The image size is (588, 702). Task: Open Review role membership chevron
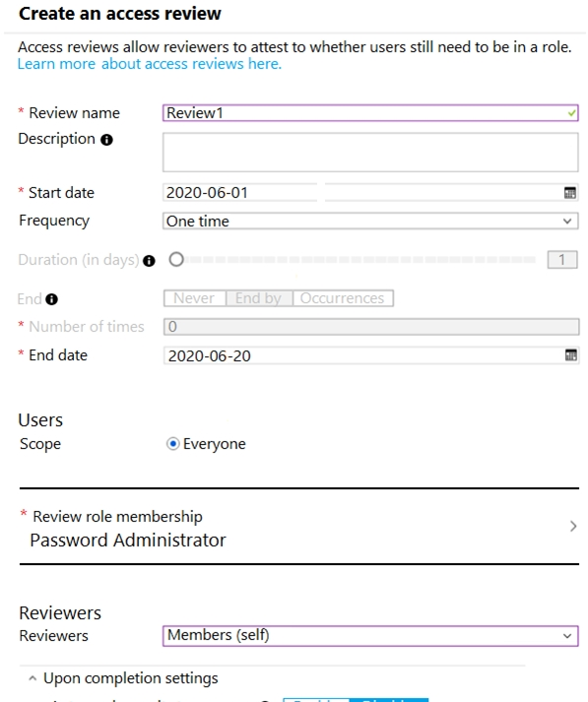click(573, 526)
